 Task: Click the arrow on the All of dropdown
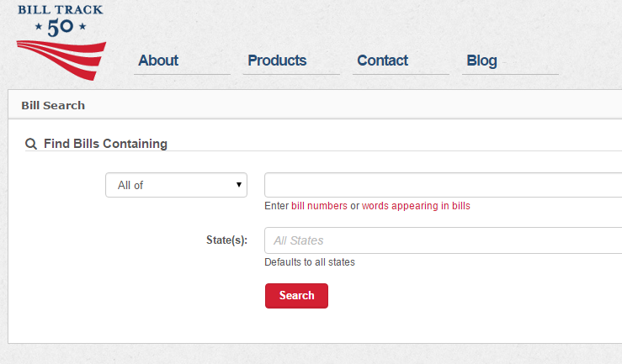[239, 185]
